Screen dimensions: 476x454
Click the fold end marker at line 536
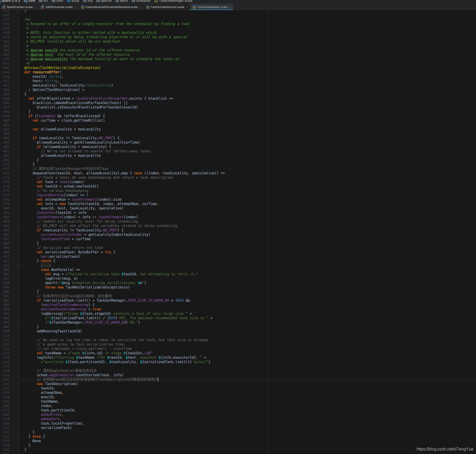coord(19,450)
